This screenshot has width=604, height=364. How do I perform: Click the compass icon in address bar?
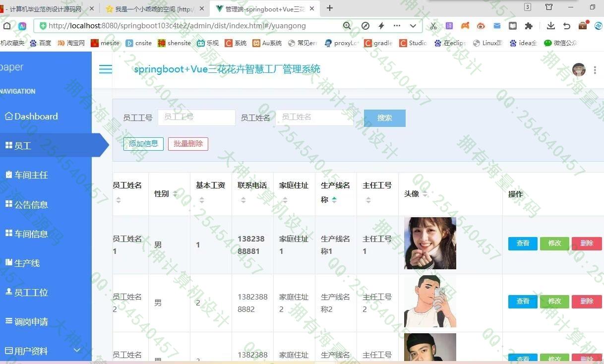tap(365, 26)
